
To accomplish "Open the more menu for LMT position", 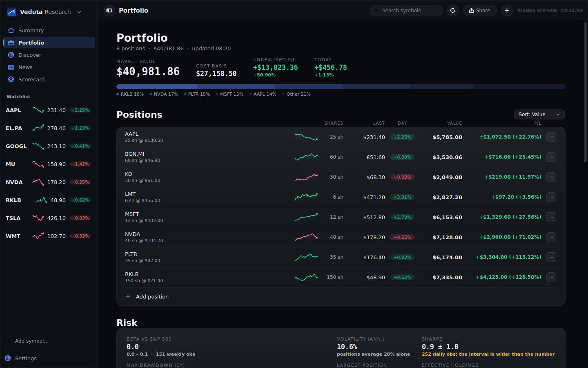I will pyautogui.click(x=551, y=197).
